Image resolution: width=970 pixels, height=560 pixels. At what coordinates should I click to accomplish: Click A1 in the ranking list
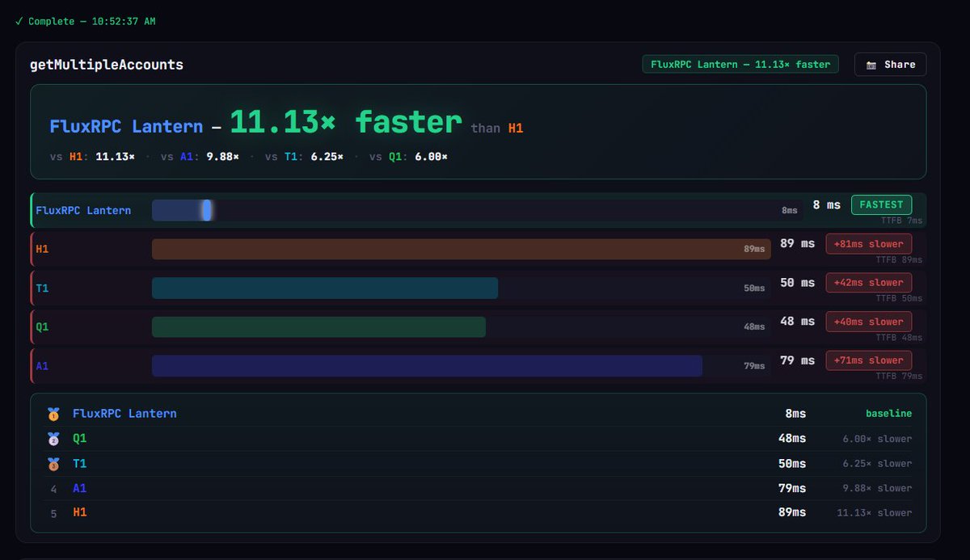[79, 488]
